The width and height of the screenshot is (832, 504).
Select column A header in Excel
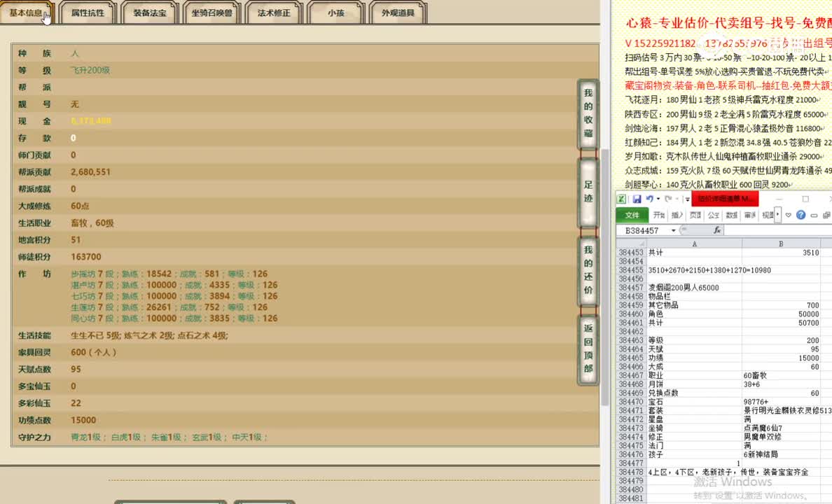pyautogui.click(x=694, y=244)
